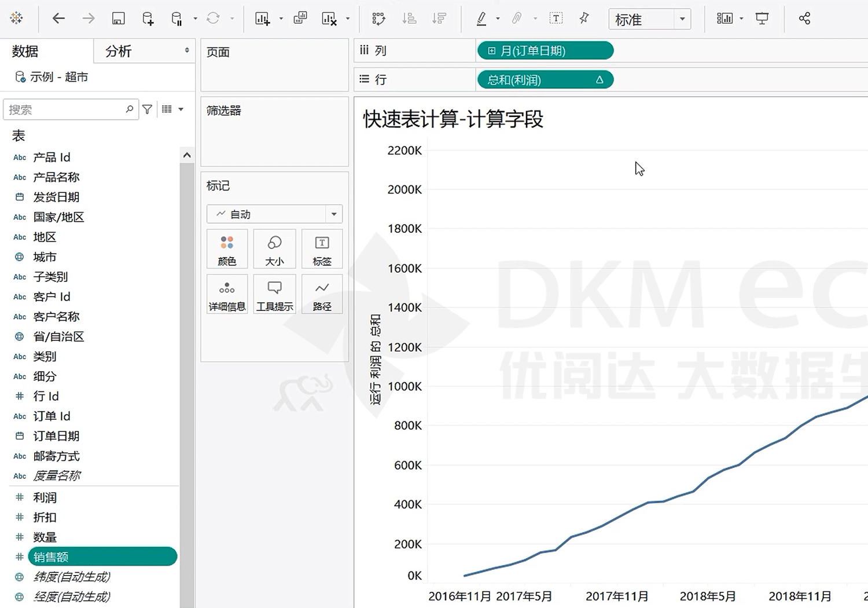The image size is (868, 608).
Task: Click the Swap rows and columns icon
Action: 378,19
